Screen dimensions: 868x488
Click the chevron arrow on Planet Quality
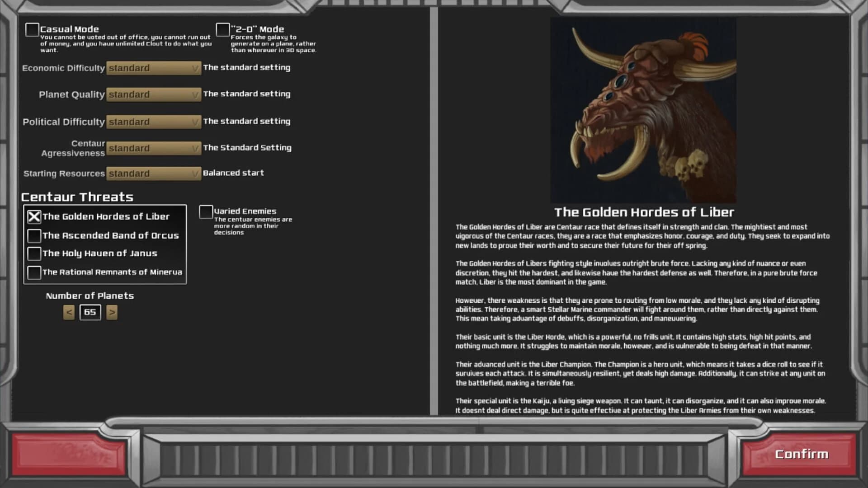(194, 94)
